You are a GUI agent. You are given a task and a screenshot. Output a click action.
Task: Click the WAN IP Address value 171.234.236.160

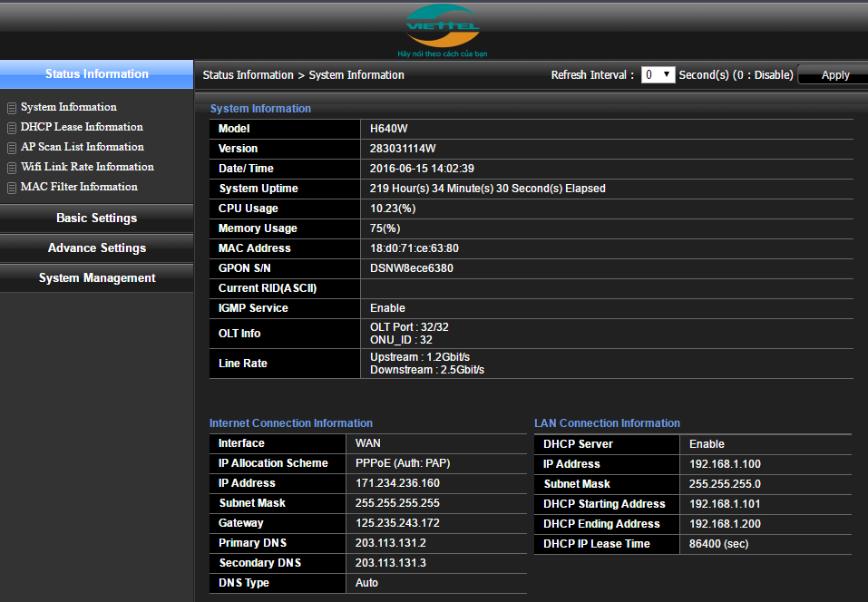click(397, 483)
